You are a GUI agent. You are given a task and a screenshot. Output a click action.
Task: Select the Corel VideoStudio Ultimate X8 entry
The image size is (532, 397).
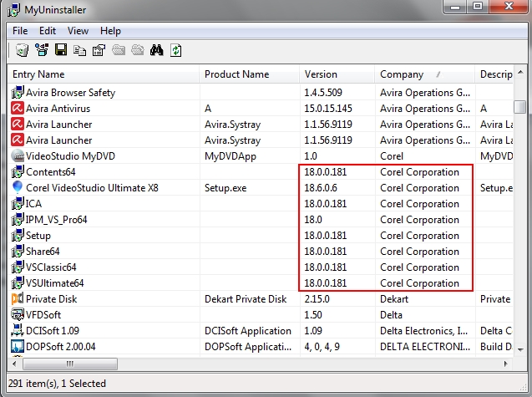pos(92,188)
